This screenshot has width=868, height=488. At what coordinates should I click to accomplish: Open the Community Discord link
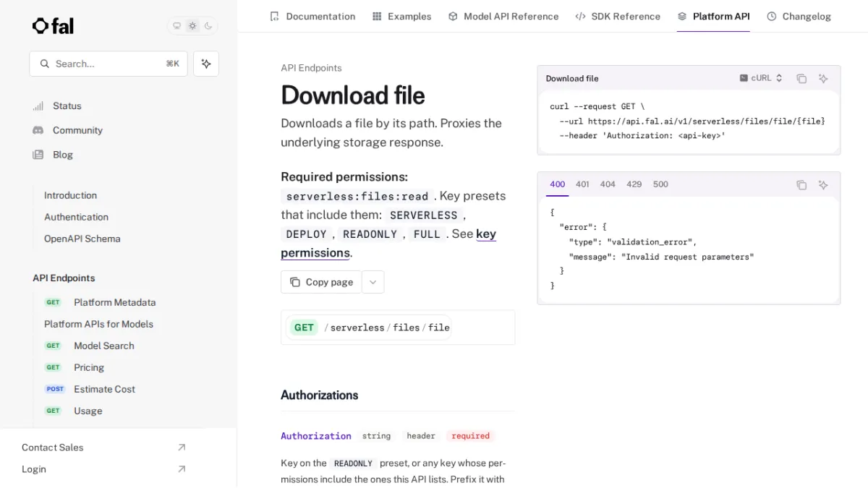67,130
